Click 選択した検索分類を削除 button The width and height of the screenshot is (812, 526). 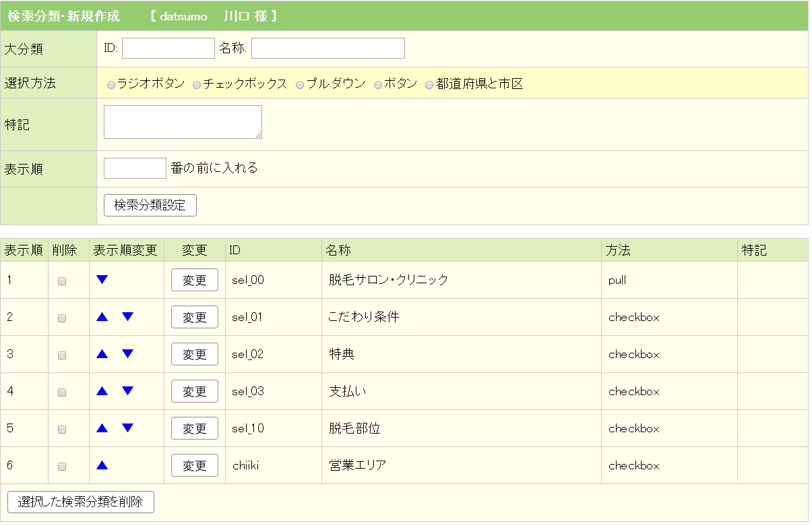point(80,502)
